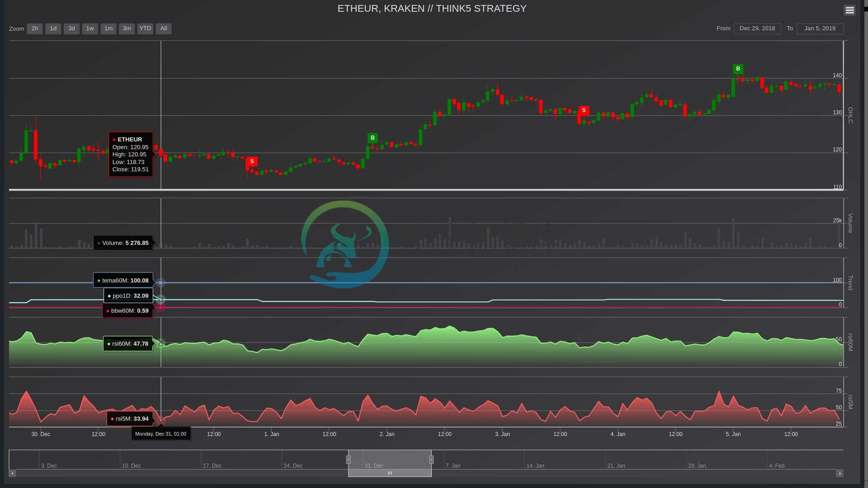This screenshot has height=488, width=868.
Task: Set zoom range to 1w
Action: point(90,28)
